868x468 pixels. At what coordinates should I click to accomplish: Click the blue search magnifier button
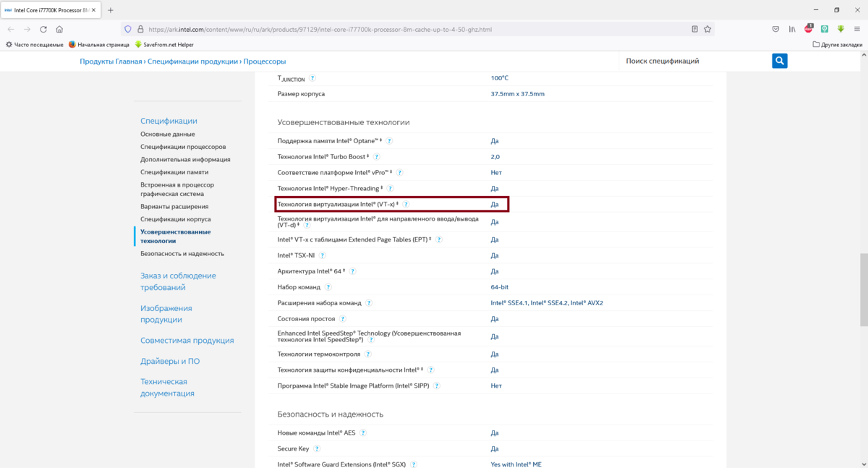[x=779, y=61]
